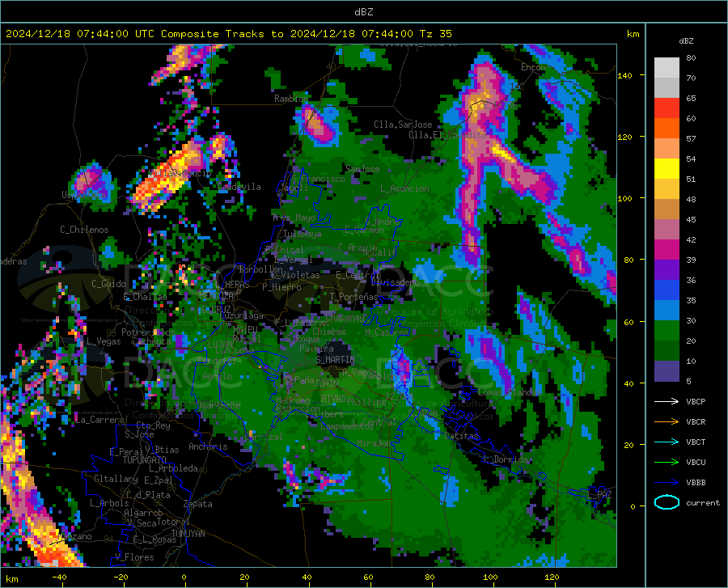Click the 'km' label beside the horizontal axis

(x=11, y=579)
